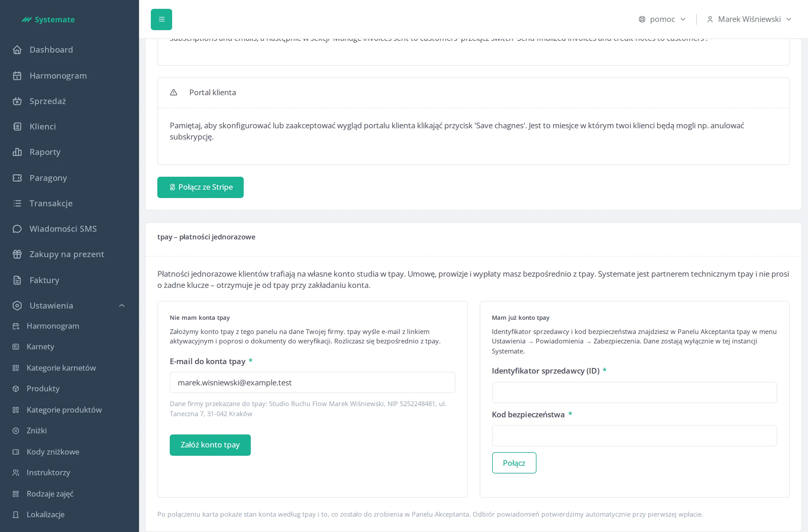Click the Wiadomości SMS chat bubble icon
The height and width of the screenshot is (532, 808).
click(17, 229)
